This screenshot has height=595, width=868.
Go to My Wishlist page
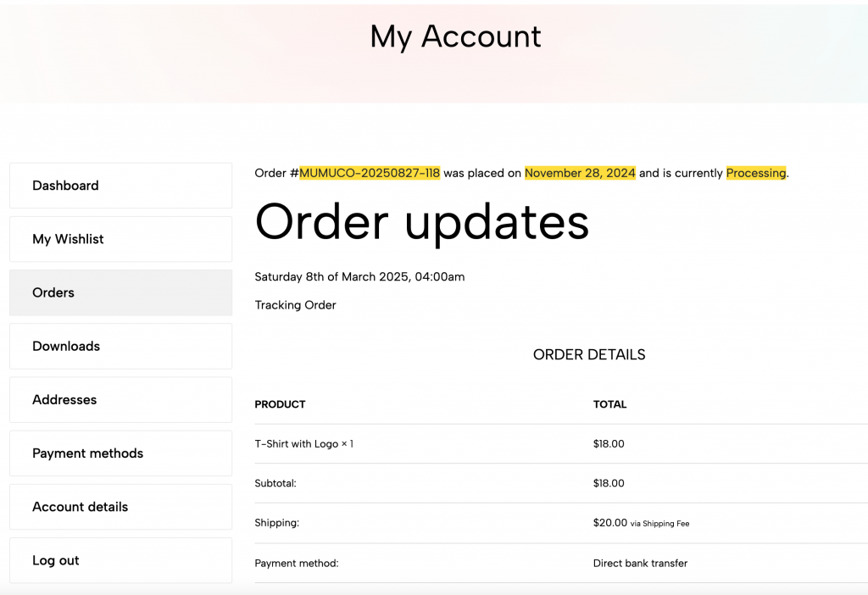coord(120,239)
